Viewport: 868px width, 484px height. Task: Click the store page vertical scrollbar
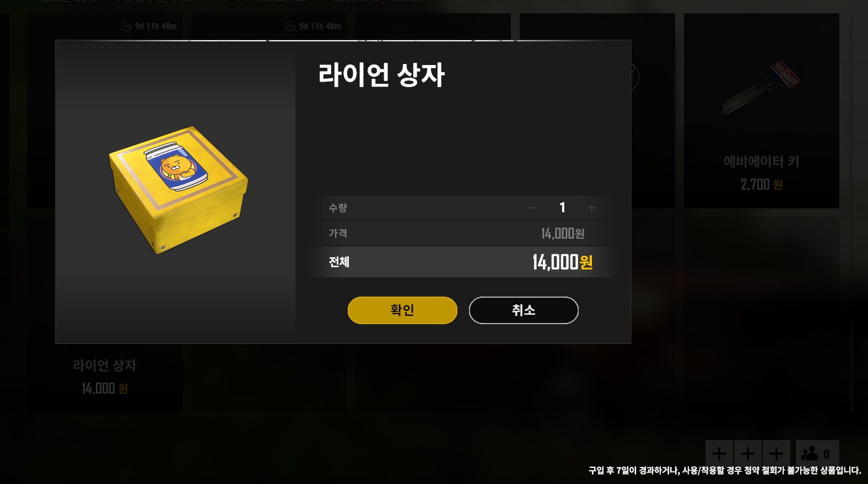851,368
